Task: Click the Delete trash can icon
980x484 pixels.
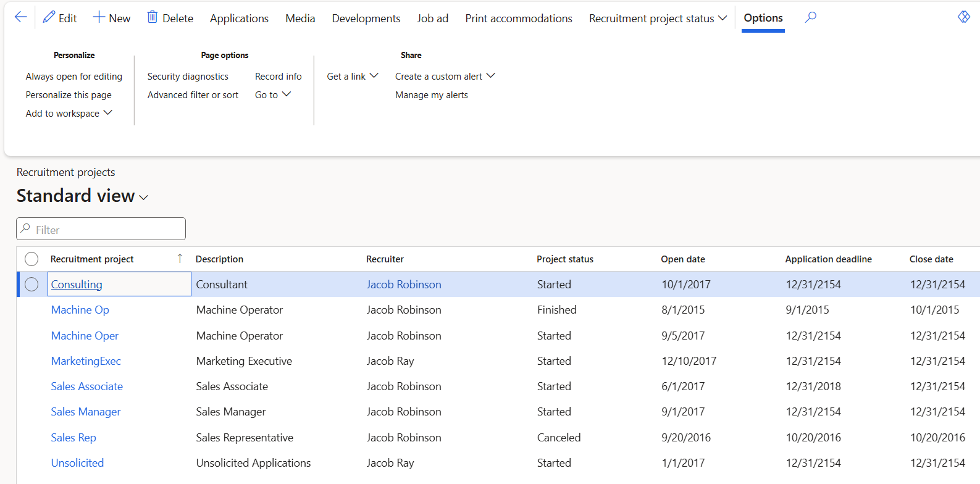Action: pyautogui.click(x=152, y=17)
